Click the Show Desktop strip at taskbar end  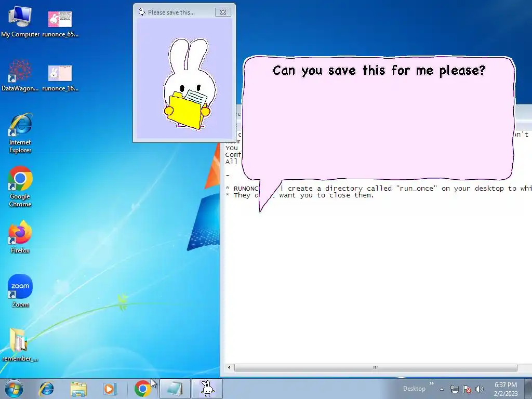click(x=529, y=389)
